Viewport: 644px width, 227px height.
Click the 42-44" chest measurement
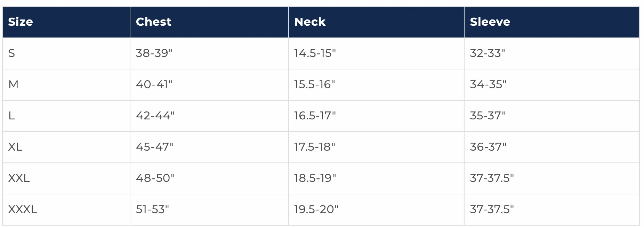155,116
